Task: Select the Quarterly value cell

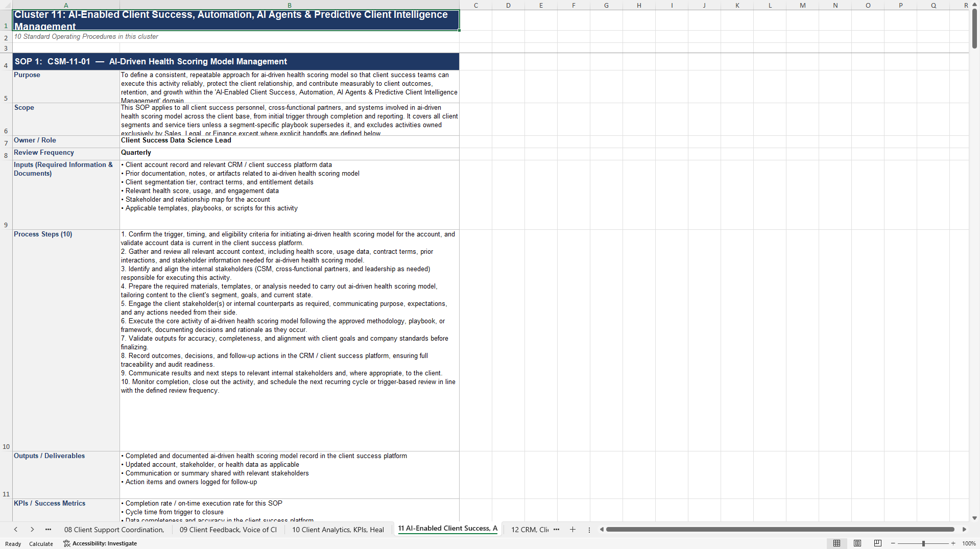Action: [x=289, y=154]
